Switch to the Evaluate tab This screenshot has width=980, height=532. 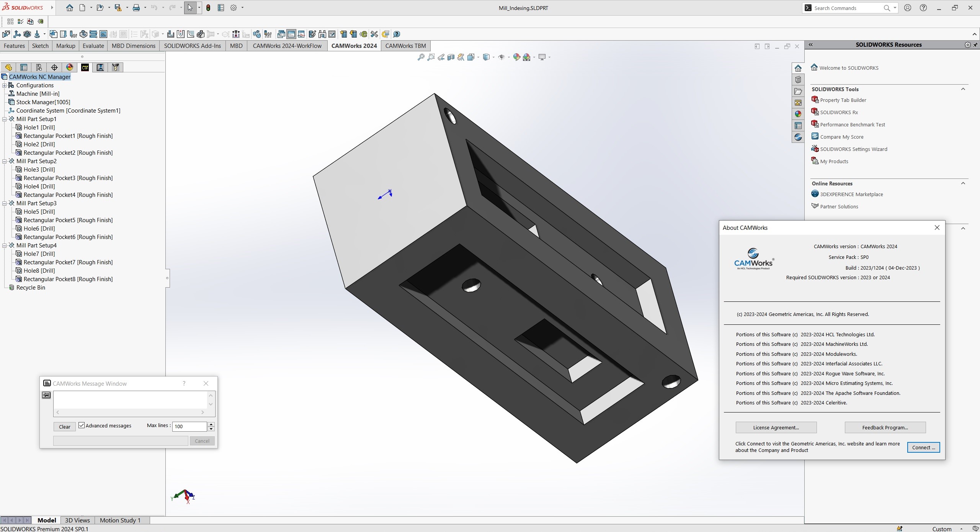click(93, 46)
